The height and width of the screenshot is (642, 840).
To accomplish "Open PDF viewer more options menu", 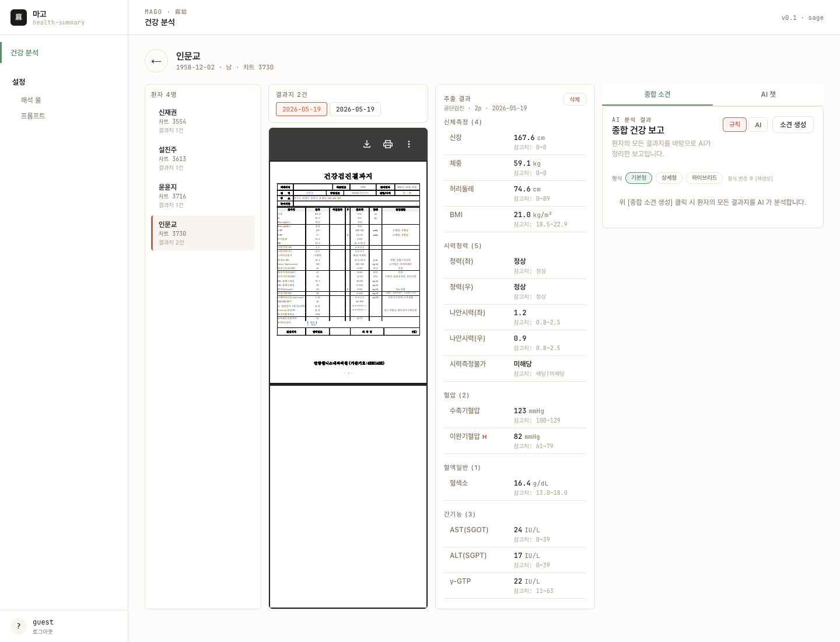I will [409, 144].
